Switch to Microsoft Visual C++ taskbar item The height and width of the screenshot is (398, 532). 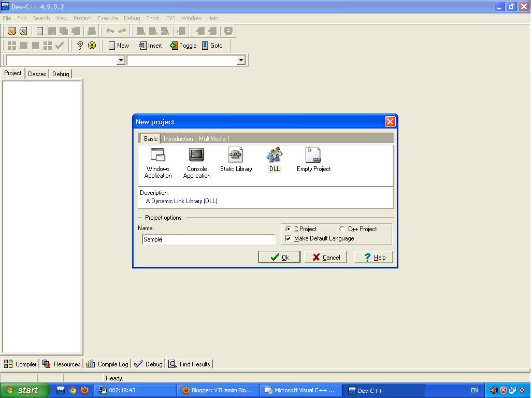[300, 390]
